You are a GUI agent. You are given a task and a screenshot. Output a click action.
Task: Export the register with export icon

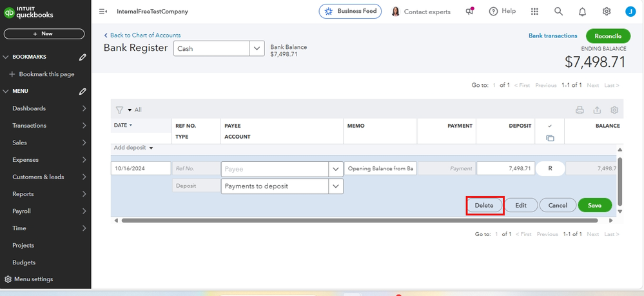coord(597,110)
